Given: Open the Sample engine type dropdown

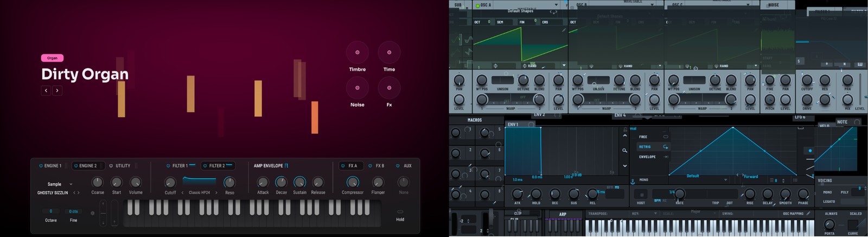Looking at the screenshot, I should point(71,184).
